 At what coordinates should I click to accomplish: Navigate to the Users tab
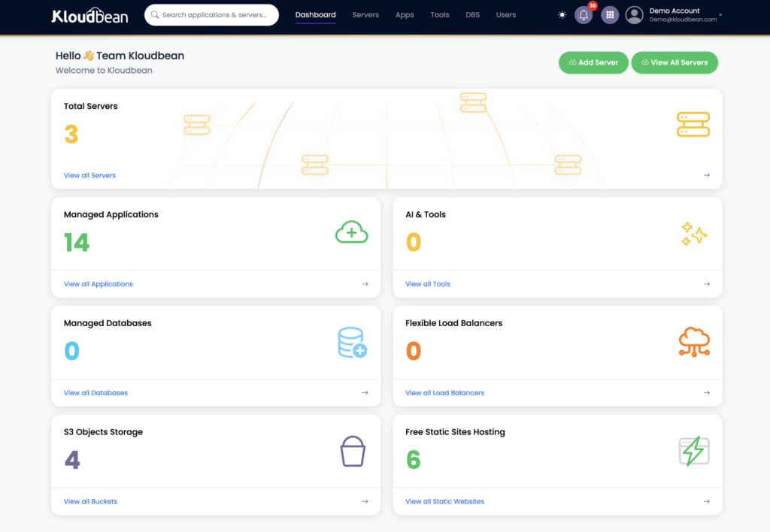click(x=506, y=15)
